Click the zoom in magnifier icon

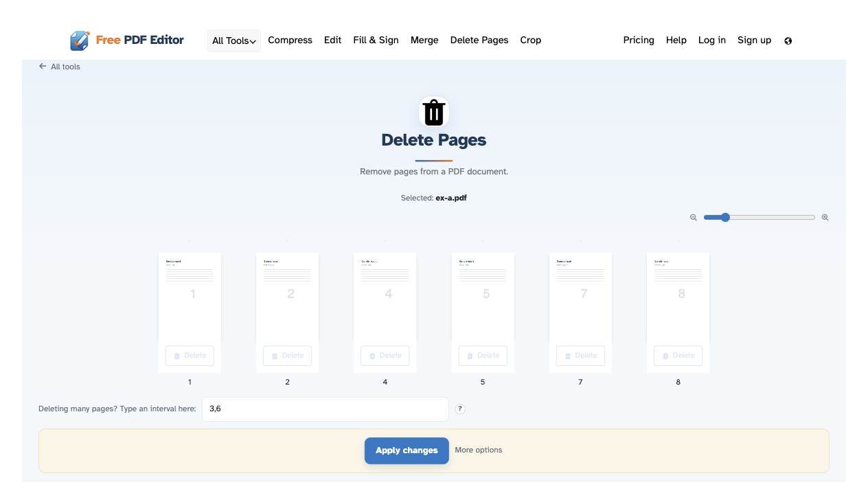tap(825, 218)
